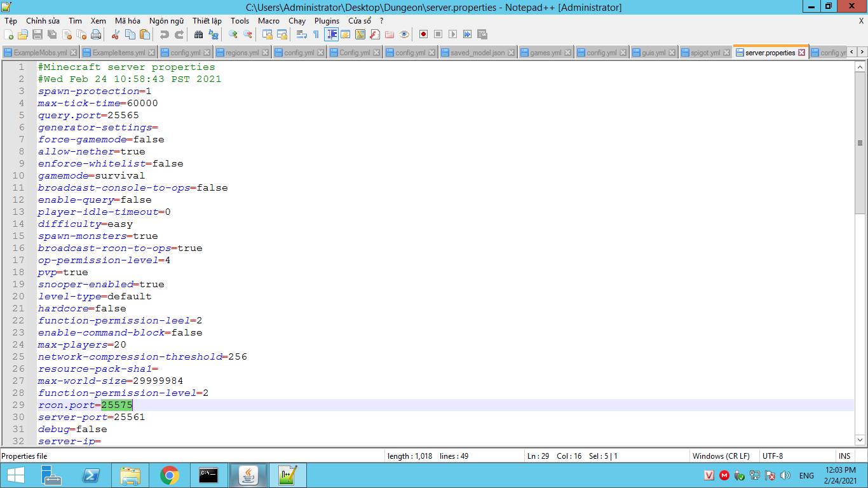Click the vertical scrollbar down arrow

pos(860,440)
